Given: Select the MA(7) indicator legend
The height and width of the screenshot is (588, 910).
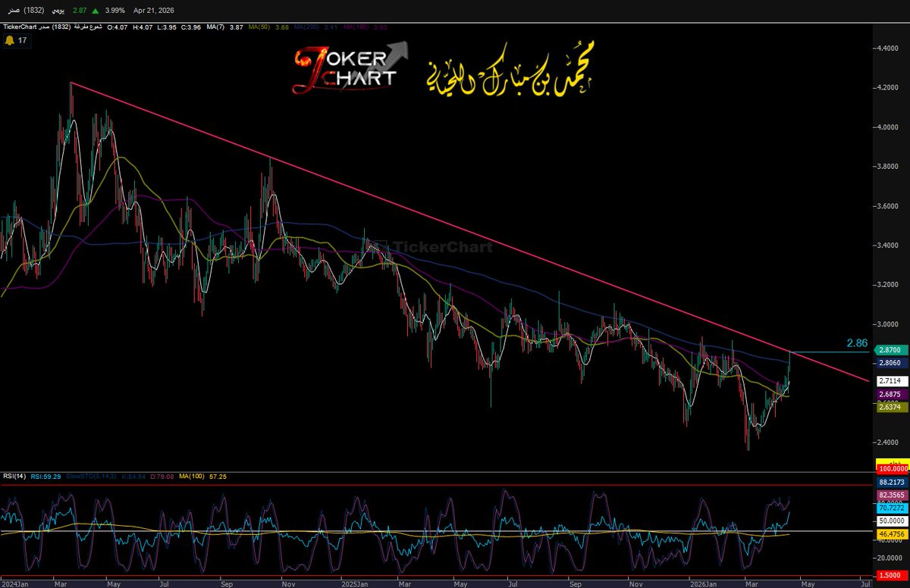Looking at the screenshot, I should click(x=215, y=26).
